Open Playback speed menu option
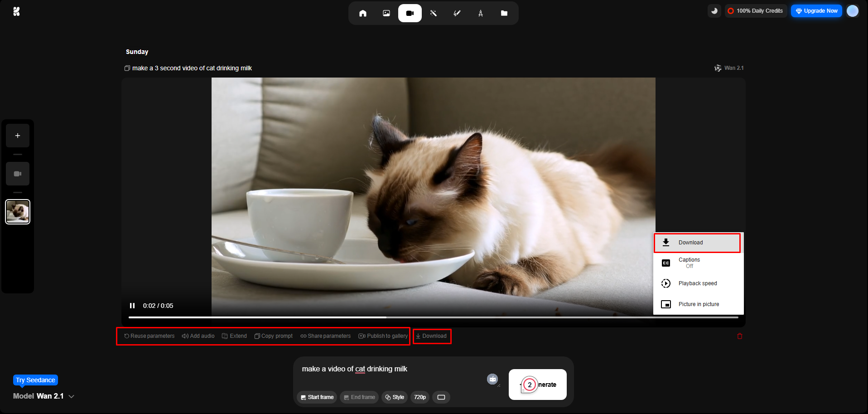The width and height of the screenshot is (868, 414). (x=698, y=283)
